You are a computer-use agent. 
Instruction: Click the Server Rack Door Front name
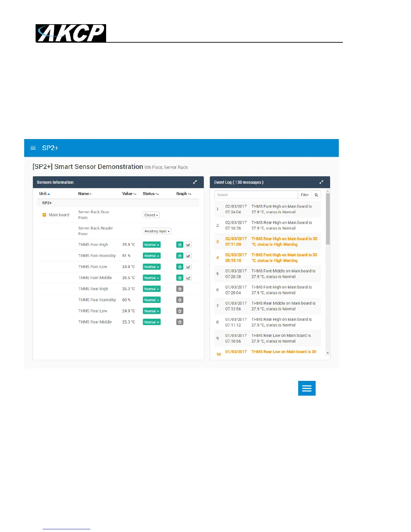(94, 215)
